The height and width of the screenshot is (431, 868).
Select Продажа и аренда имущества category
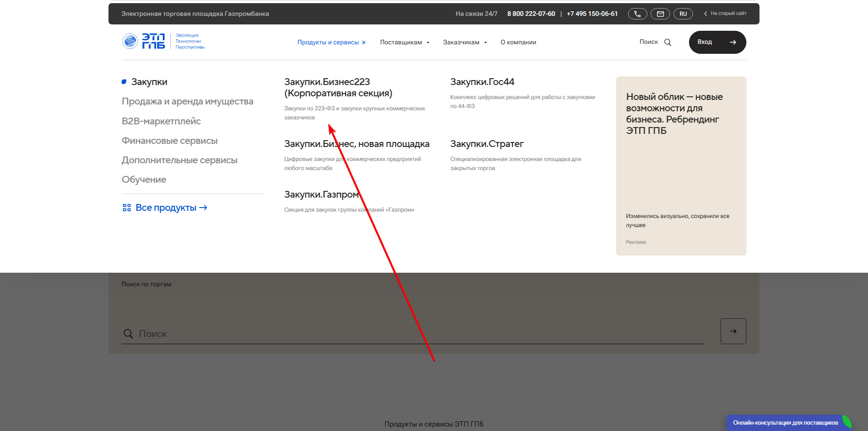click(188, 101)
